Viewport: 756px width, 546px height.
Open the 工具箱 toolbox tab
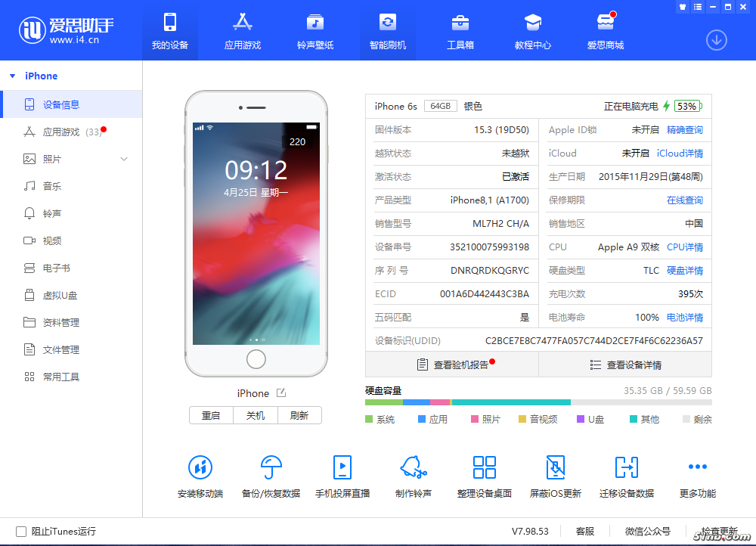click(460, 31)
